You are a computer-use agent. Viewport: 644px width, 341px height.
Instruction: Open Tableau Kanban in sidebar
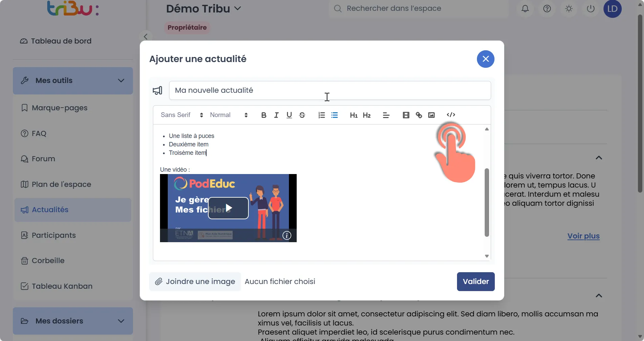point(57,286)
